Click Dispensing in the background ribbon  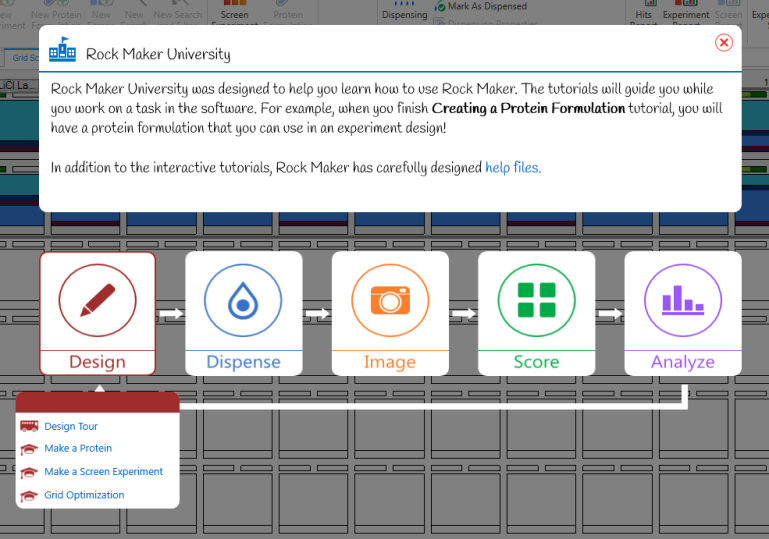coord(405,11)
